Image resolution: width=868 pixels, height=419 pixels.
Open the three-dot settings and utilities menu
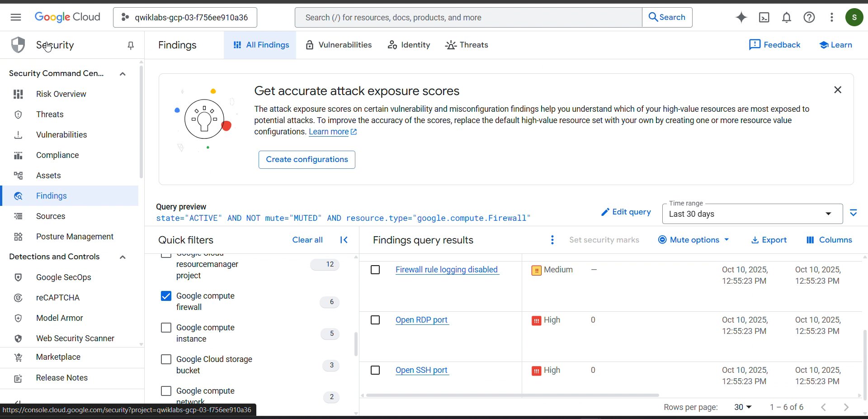point(832,17)
